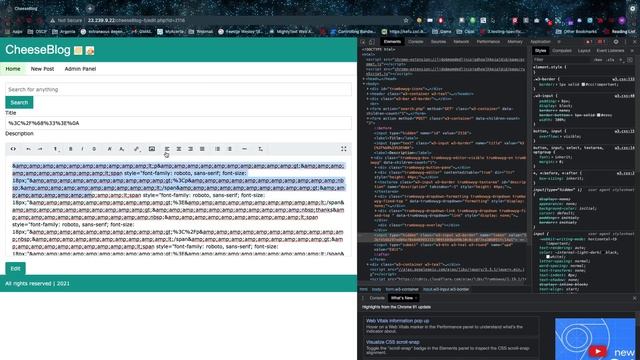Viewport: 640px width, 360px height.
Task: Click the Visualize CSS scroll-snap link
Action: pos(393,342)
